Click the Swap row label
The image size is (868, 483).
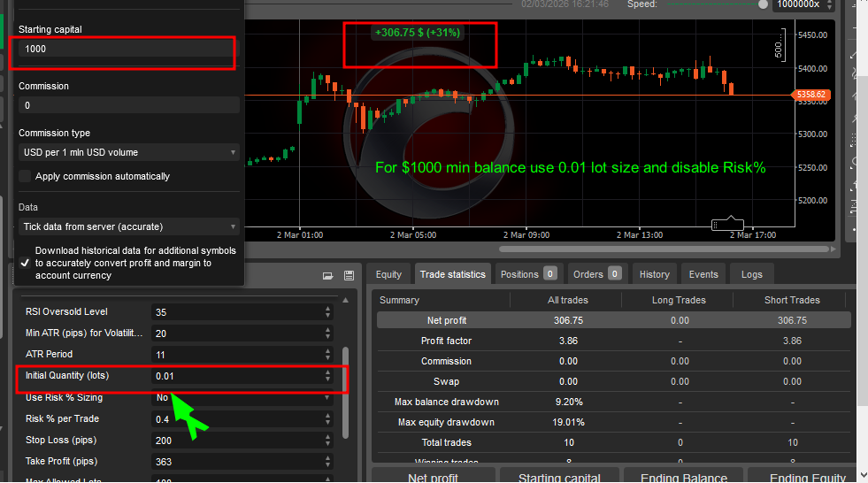point(446,381)
